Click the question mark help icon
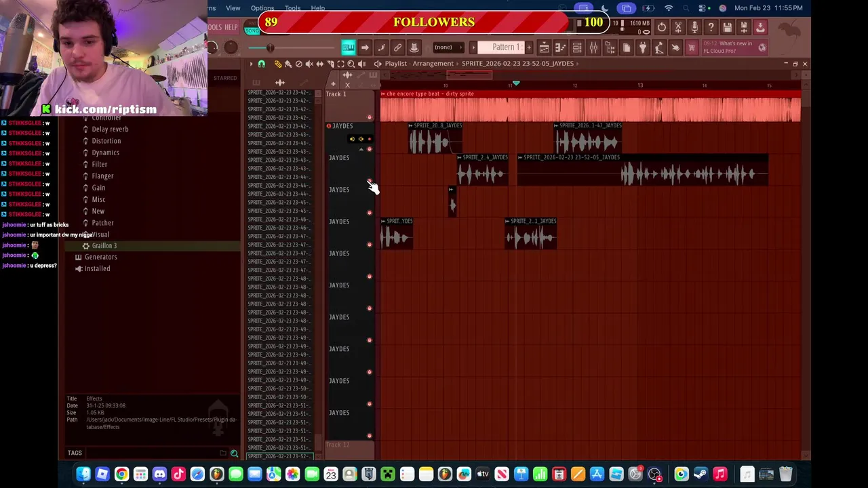 [711, 27]
